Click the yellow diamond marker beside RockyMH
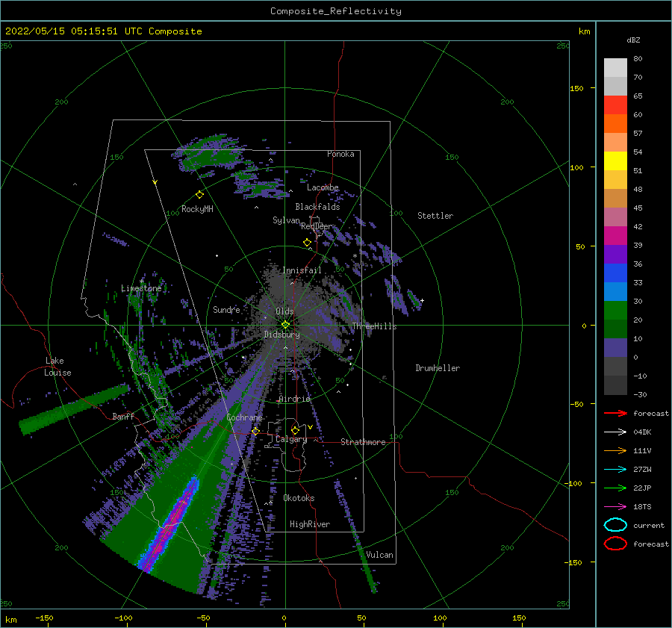Screen dimensions: 672x628 [199, 195]
